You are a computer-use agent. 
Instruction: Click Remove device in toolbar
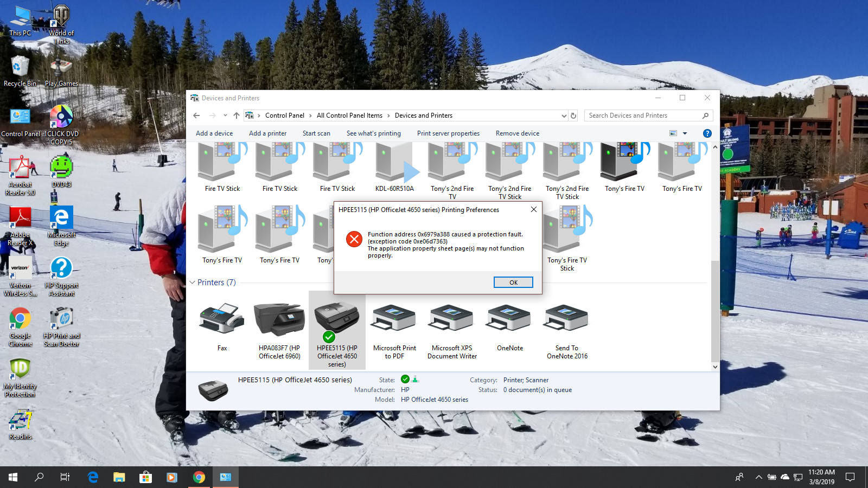(518, 133)
